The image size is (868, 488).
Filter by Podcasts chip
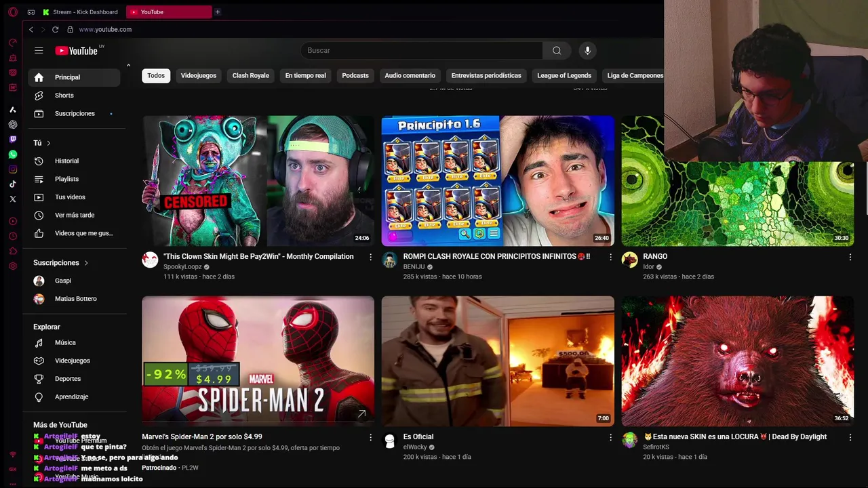coord(355,75)
